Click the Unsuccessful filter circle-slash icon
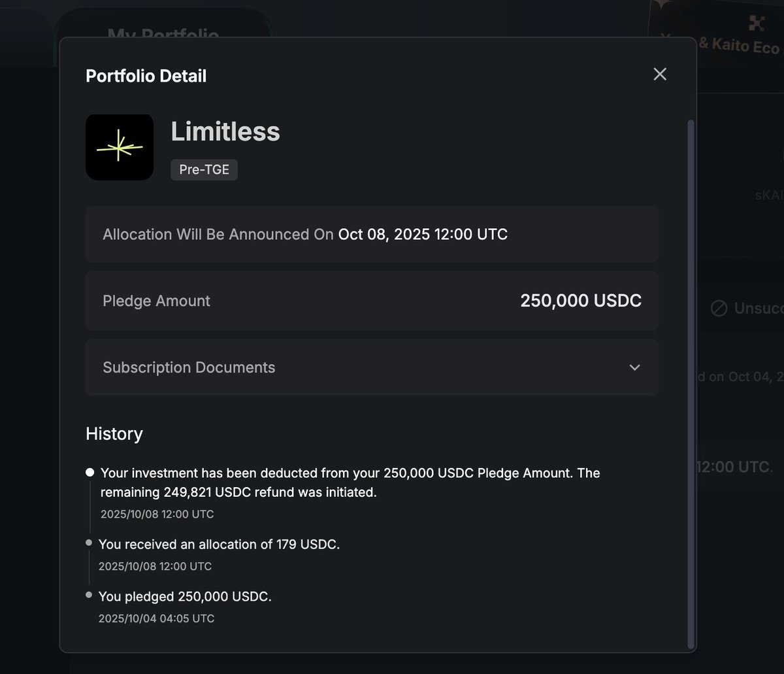Screen dimensions: 784x674 [719, 309]
